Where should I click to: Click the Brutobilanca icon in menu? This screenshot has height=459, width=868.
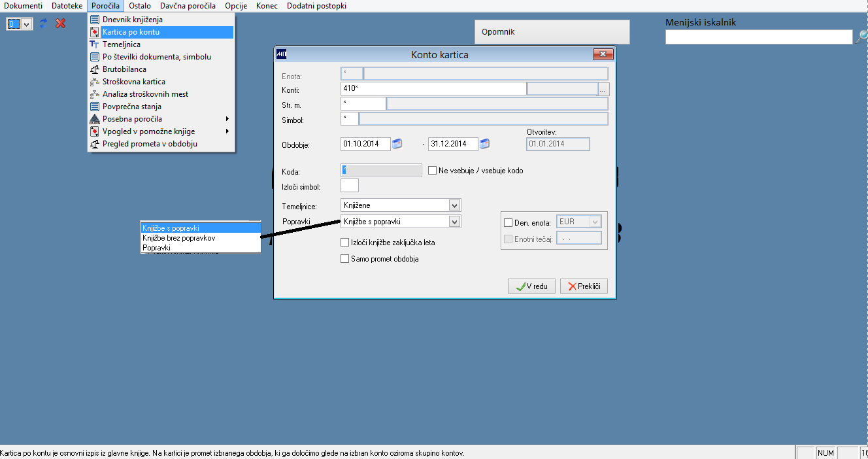[x=95, y=69]
